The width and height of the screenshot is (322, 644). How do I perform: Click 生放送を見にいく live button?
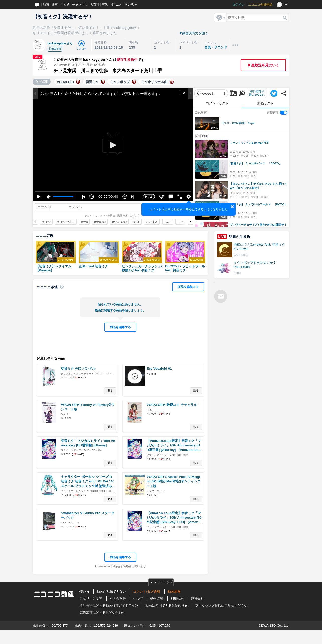pos(263,65)
